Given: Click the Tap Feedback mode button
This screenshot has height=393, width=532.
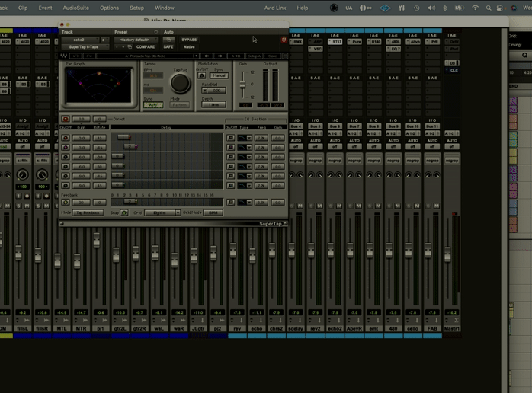Looking at the screenshot, I should tap(88, 212).
